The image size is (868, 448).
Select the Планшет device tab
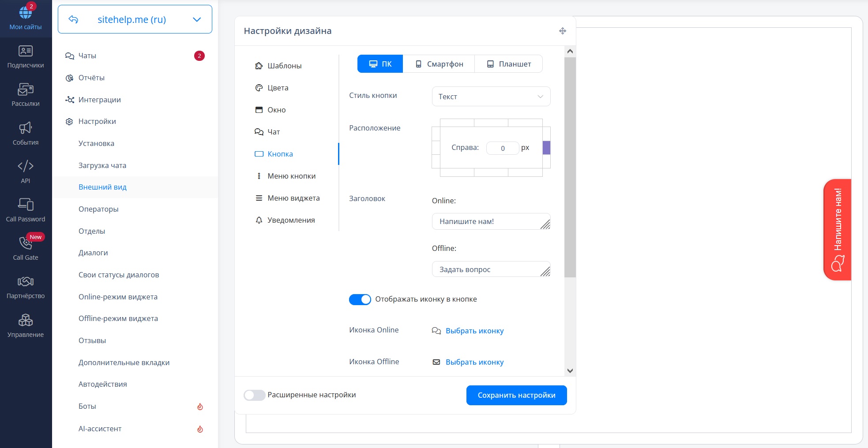tap(509, 64)
